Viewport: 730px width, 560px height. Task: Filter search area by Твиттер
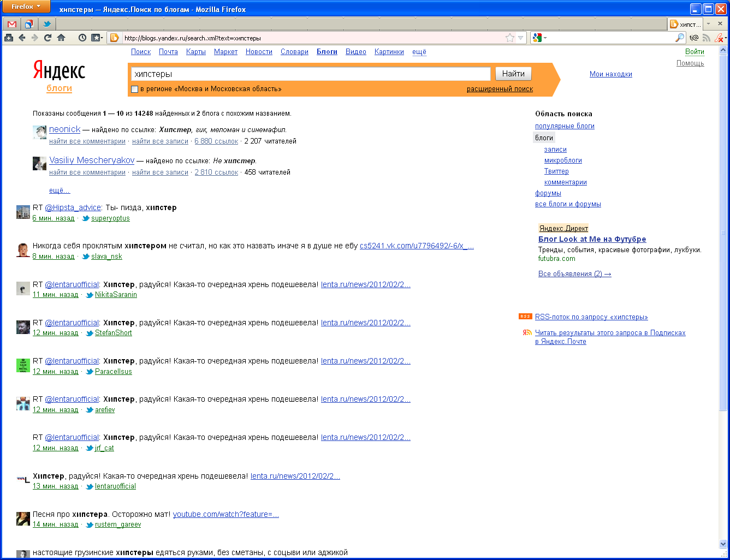tap(556, 171)
